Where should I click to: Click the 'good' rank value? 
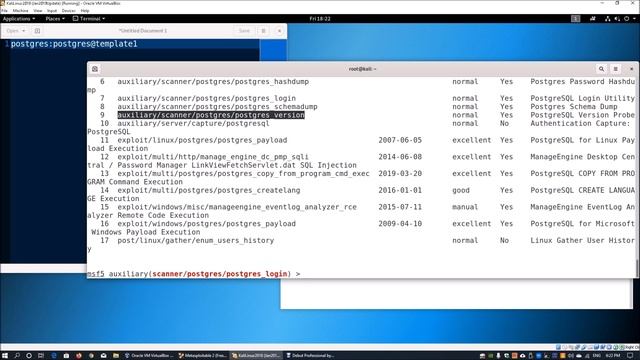461,190
